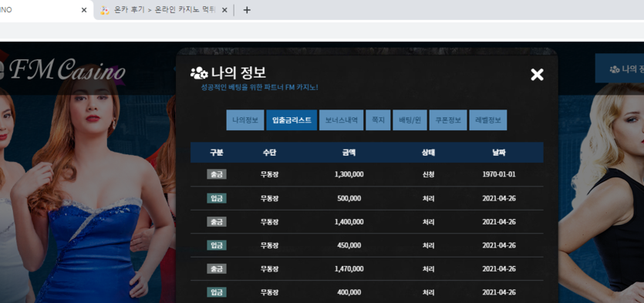Click the 나의 정보 button in the header
Viewport: 644px width, 303px height.
(620, 69)
